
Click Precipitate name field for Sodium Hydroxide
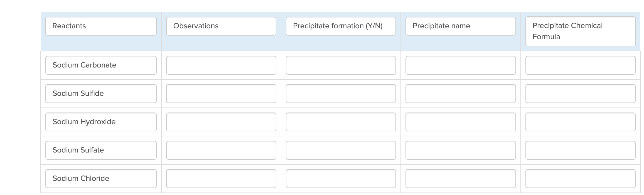(x=461, y=122)
